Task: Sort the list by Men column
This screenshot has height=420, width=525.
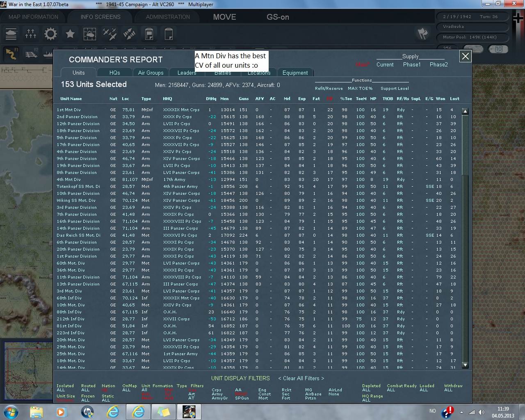Action: tap(224, 99)
